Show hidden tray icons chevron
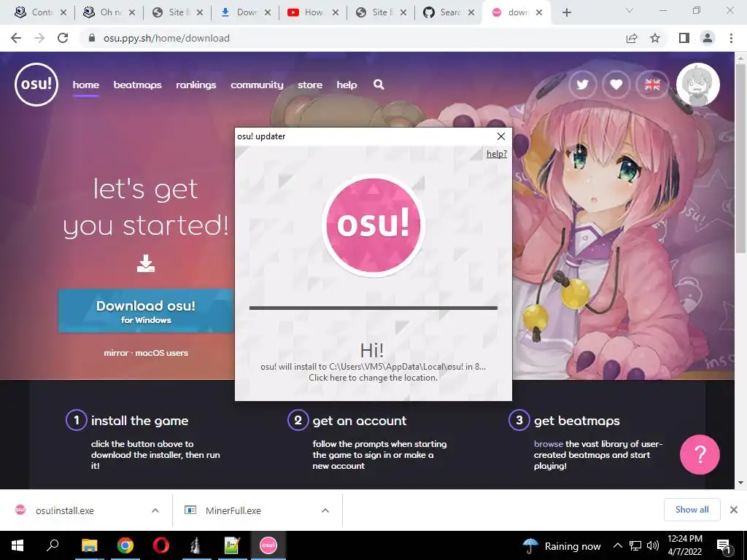747x560 pixels. click(617, 545)
